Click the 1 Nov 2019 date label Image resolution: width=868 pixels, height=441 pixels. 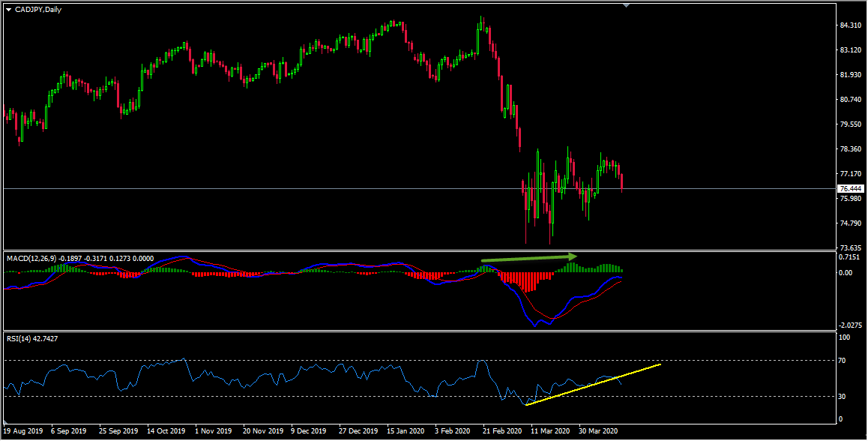click(214, 430)
